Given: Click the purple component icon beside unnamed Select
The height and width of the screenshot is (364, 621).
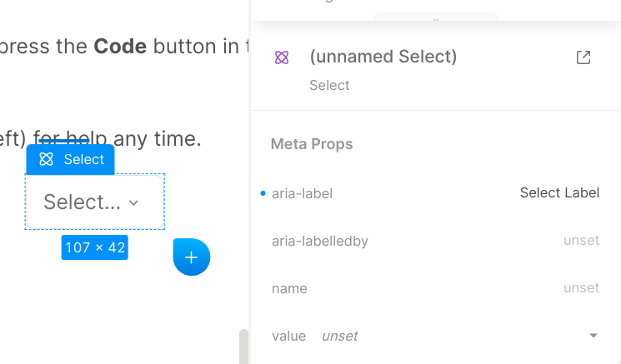Looking at the screenshot, I should tap(282, 57).
